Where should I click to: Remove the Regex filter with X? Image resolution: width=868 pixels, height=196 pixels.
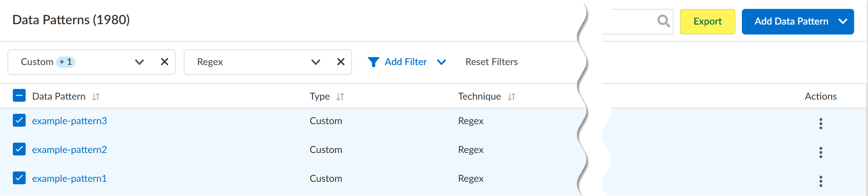click(x=341, y=62)
